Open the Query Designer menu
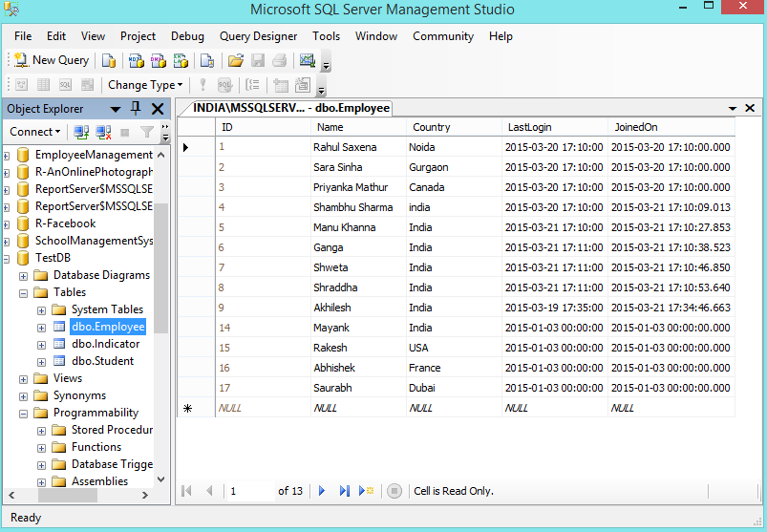Image resolution: width=767 pixels, height=532 pixels. [x=258, y=36]
